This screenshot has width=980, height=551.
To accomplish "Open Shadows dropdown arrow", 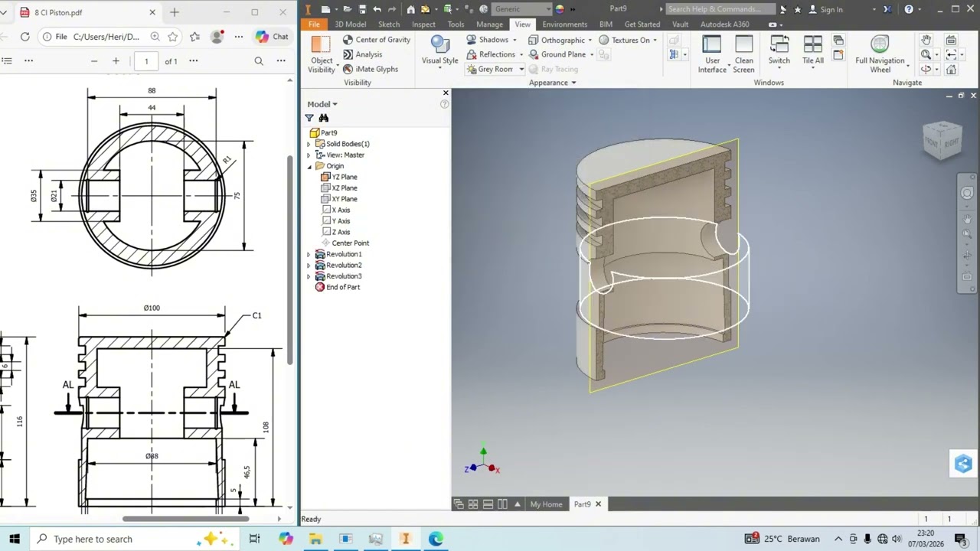I will click(x=514, y=40).
